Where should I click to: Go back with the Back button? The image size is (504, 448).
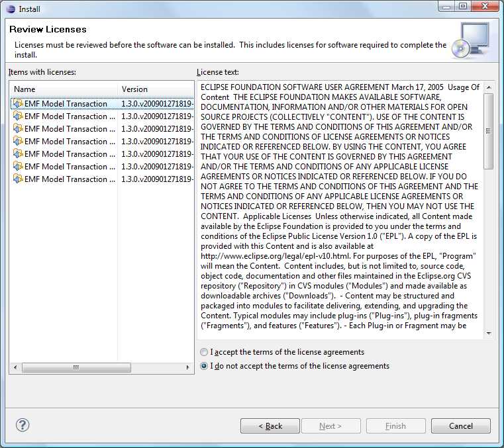(270, 426)
